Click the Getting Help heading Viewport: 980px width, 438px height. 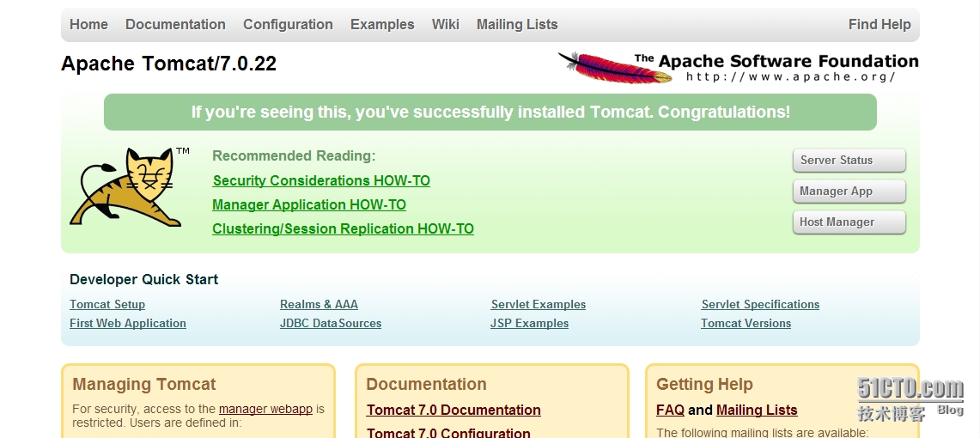coord(704,384)
